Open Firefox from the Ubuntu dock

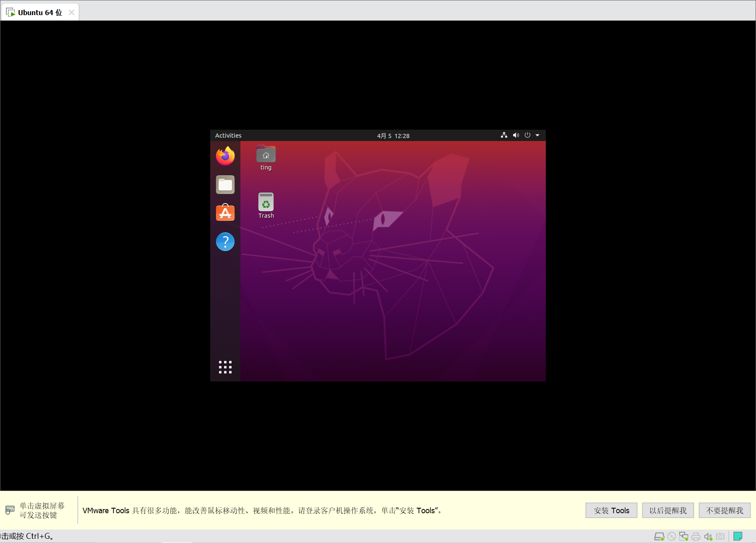coord(225,156)
